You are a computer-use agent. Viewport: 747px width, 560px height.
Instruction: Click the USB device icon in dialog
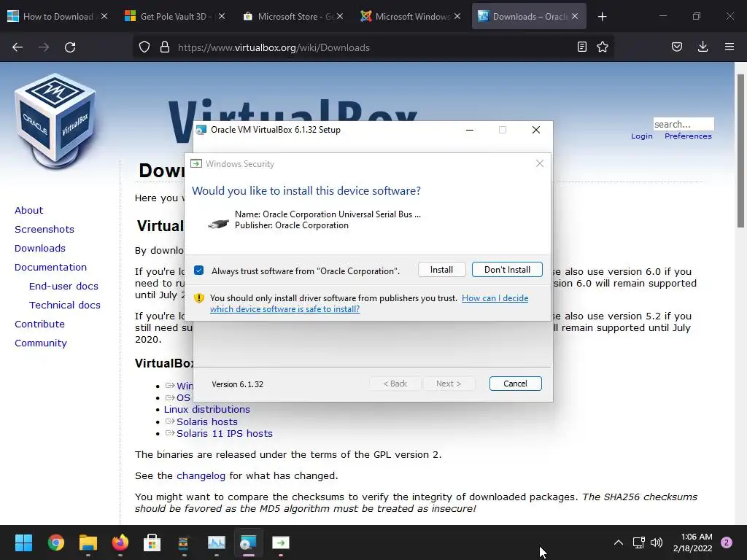218,223
